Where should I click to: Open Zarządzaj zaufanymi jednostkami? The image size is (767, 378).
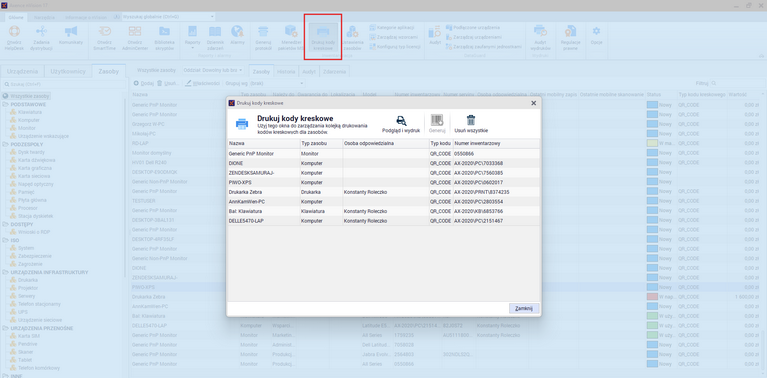[484, 46]
